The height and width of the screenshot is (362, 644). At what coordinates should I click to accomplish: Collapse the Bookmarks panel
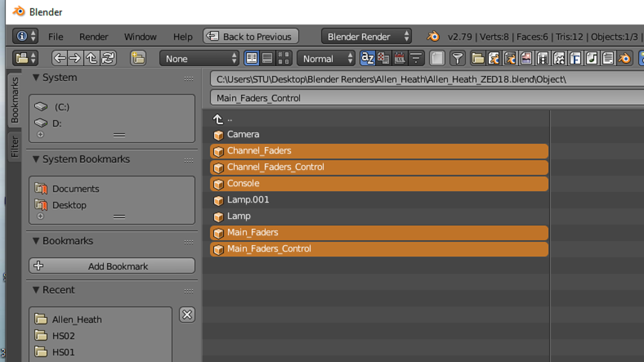(36, 241)
